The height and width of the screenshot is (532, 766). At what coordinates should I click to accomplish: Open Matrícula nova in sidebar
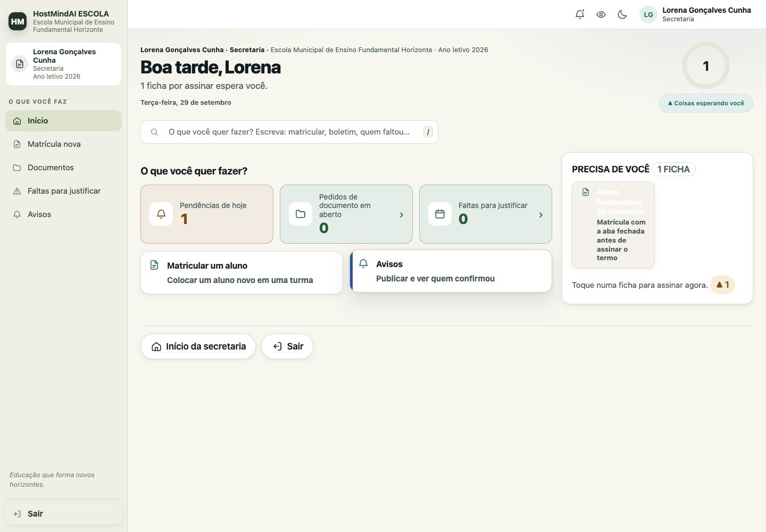tap(63, 144)
